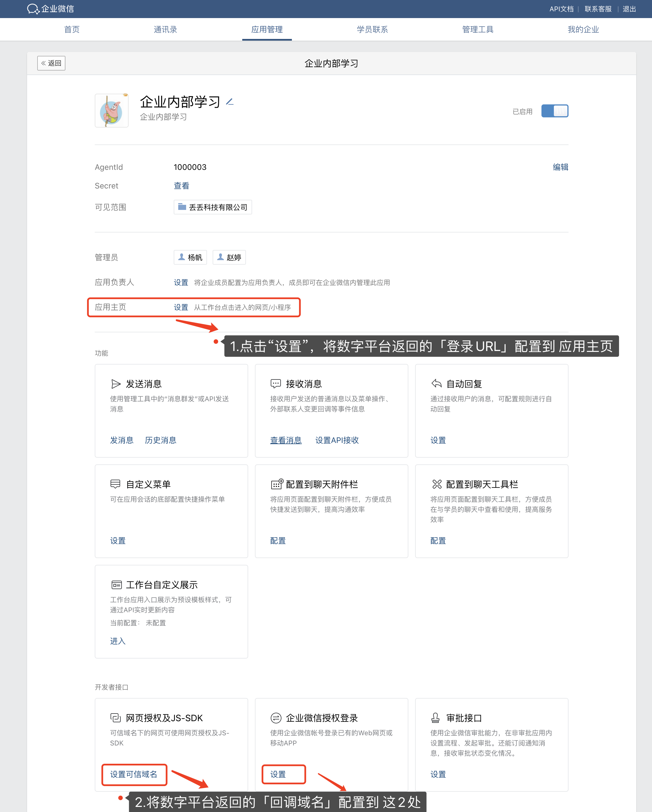Click 设置 for 应用主页
Image resolution: width=652 pixels, height=812 pixels.
point(181,307)
